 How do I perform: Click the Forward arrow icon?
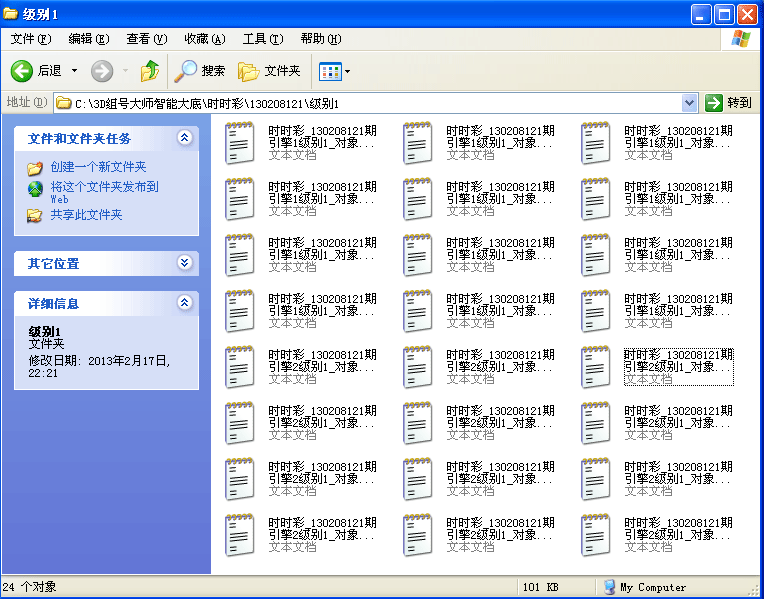[x=102, y=71]
